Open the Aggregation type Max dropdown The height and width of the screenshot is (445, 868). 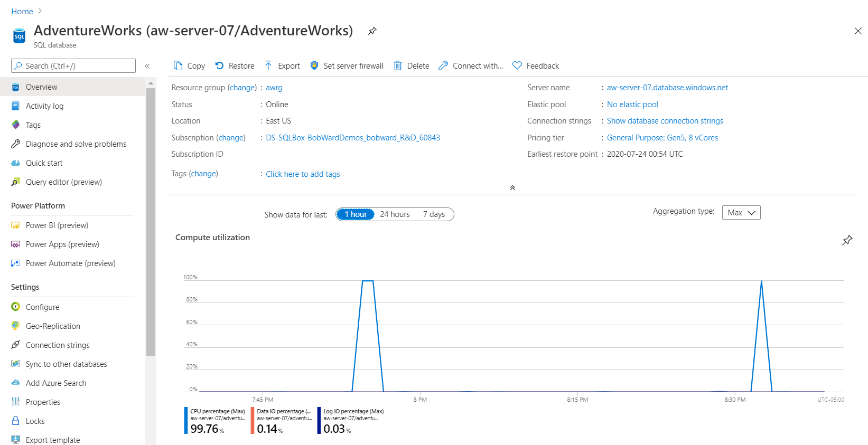(741, 212)
